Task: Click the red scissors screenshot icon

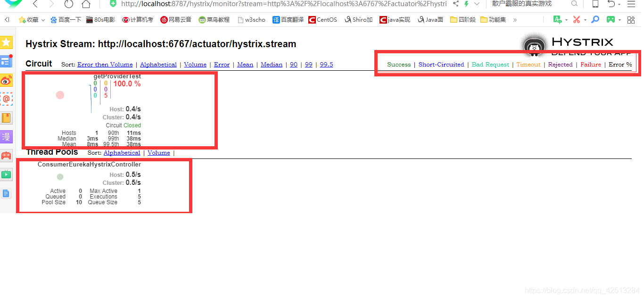Action: pyautogui.click(x=576, y=20)
